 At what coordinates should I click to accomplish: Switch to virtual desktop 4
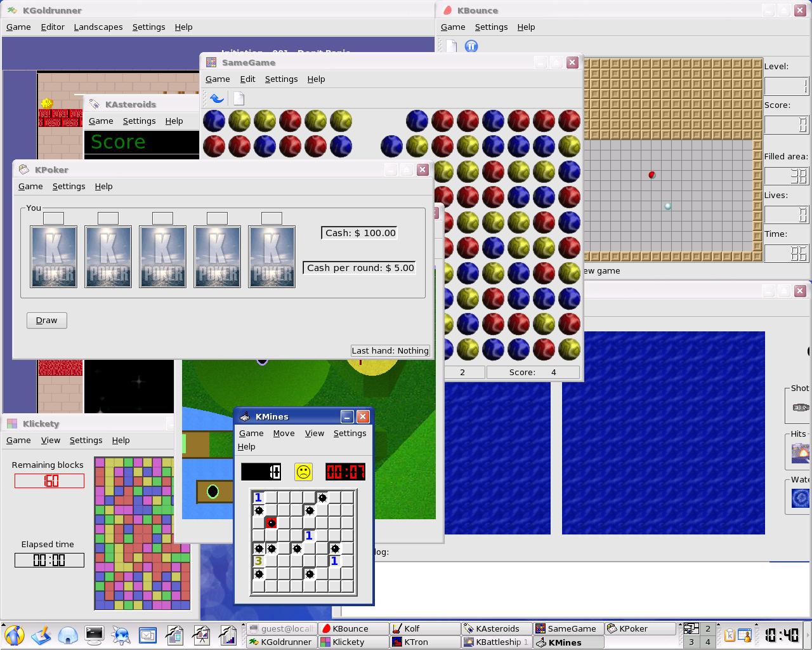point(708,642)
